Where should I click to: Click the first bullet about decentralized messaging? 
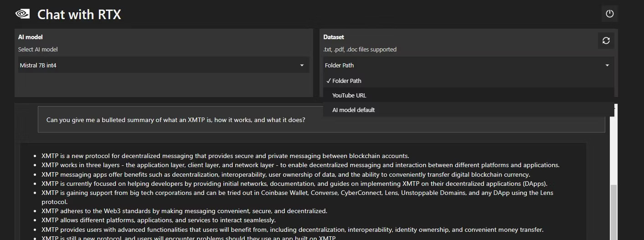point(225,156)
